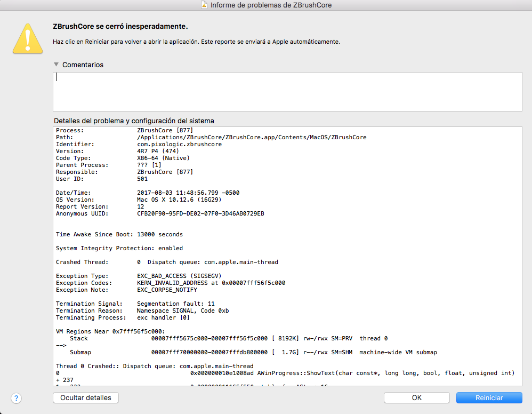Click the document icon in title bar
The height and width of the screenshot is (414, 532).
tap(204, 5)
